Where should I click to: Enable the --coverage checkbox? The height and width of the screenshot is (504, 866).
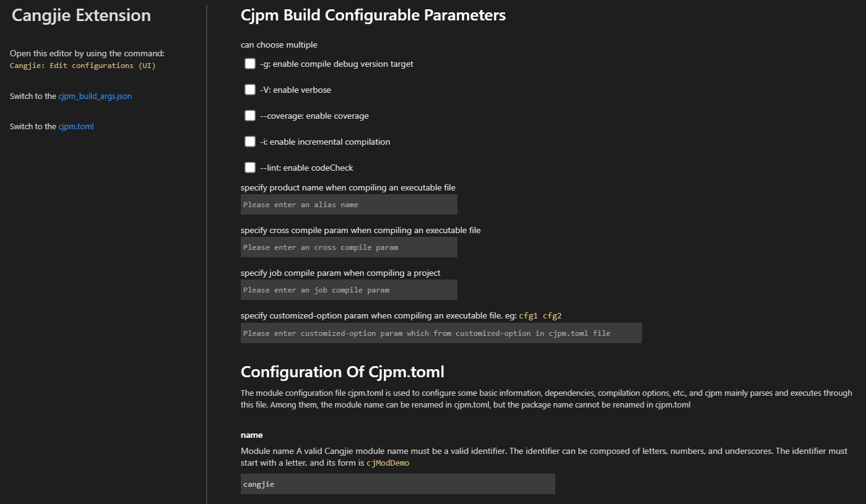click(249, 115)
